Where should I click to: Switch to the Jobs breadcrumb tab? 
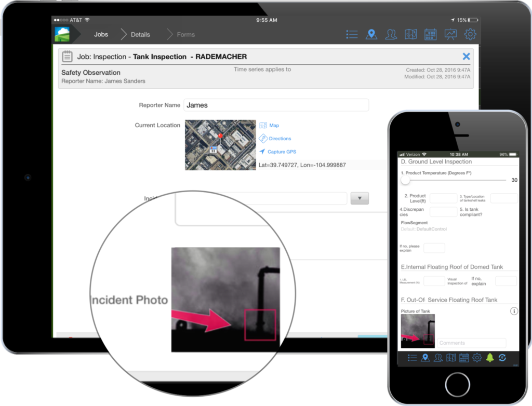pos(101,34)
